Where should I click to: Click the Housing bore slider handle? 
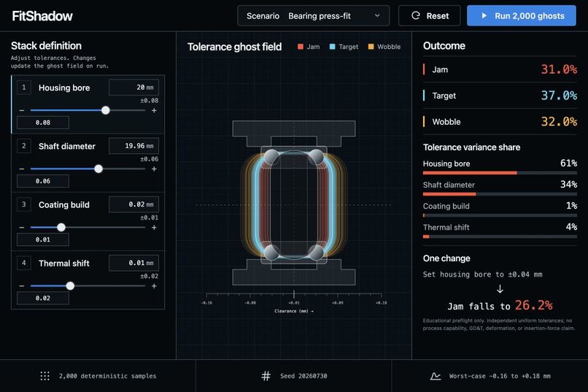coord(106,110)
